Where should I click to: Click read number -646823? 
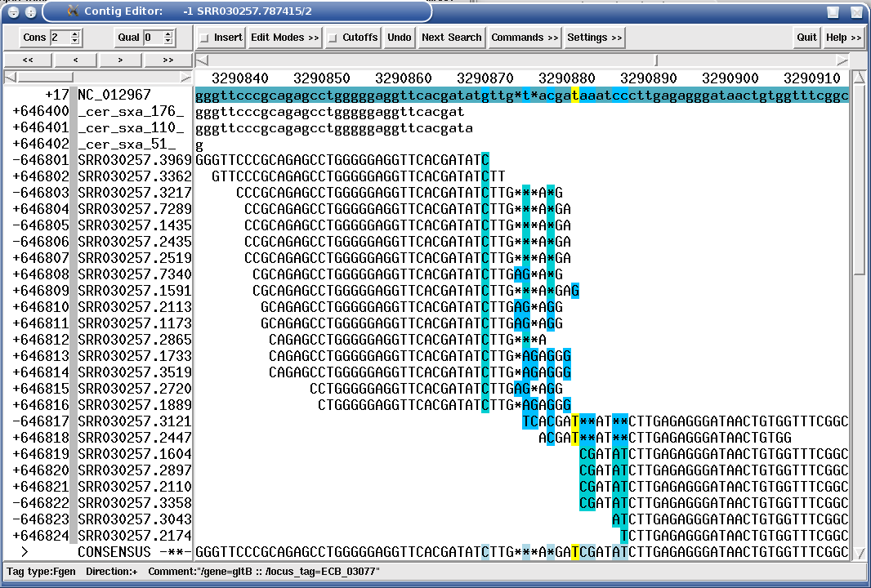click(x=41, y=519)
